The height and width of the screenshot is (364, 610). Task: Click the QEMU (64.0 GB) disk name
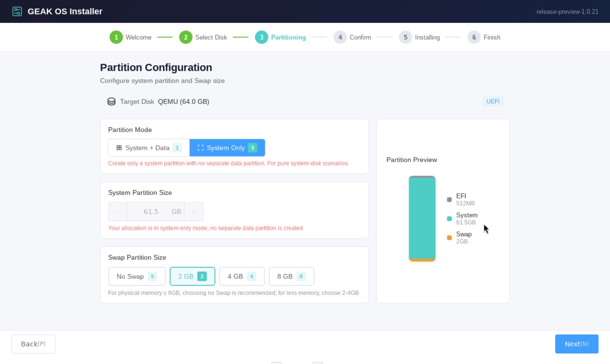[183, 101]
